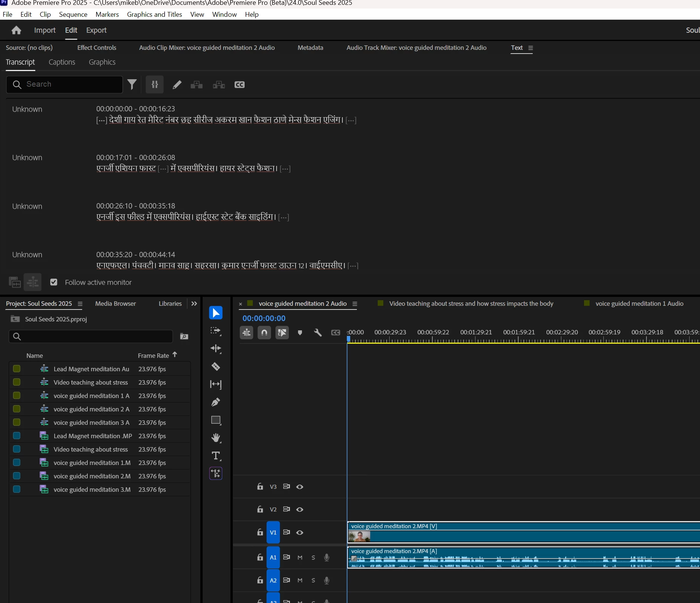Select voice guided meditation 2.MP4 video clip thumbnail
This screenshot has width=700, height=603.
coord(359,536)
